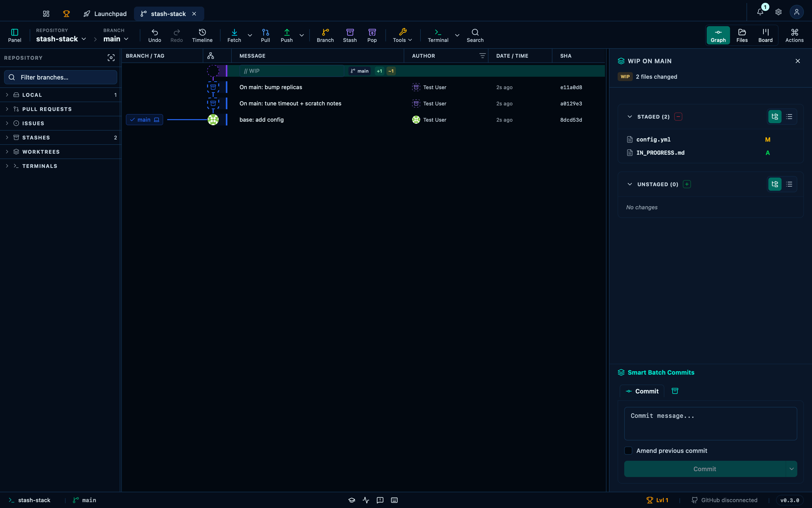Open keyboard shortcuts icon in status bar
The image size is (812, 508).
click(x=394, y=500)
